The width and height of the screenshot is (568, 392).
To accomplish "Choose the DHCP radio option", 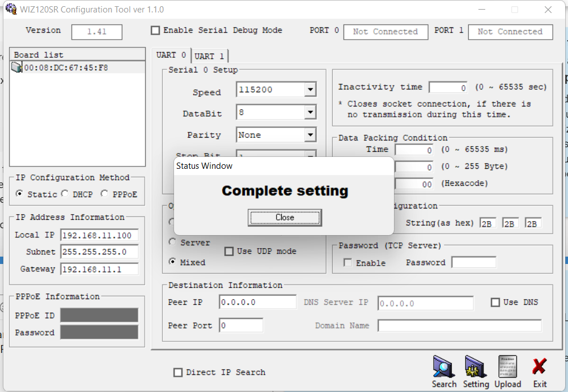I will tap(65, 194).
